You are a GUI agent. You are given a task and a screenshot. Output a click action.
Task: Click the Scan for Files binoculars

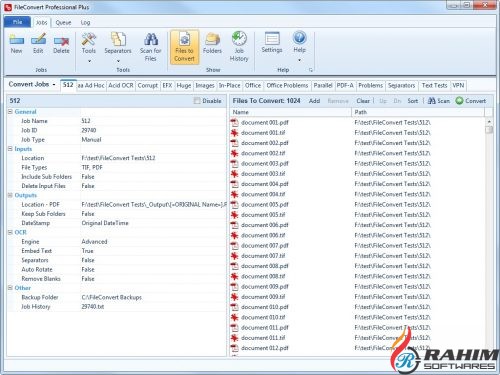pos(151,39)
